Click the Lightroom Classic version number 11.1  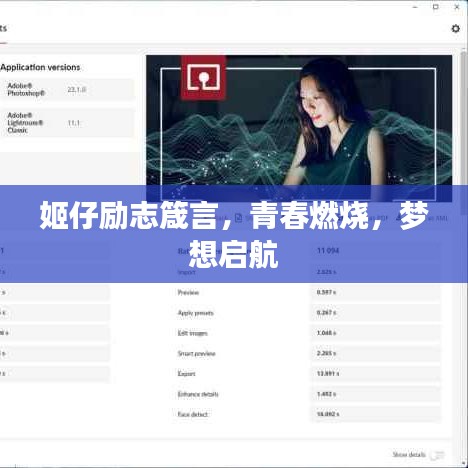pos(74,123)
